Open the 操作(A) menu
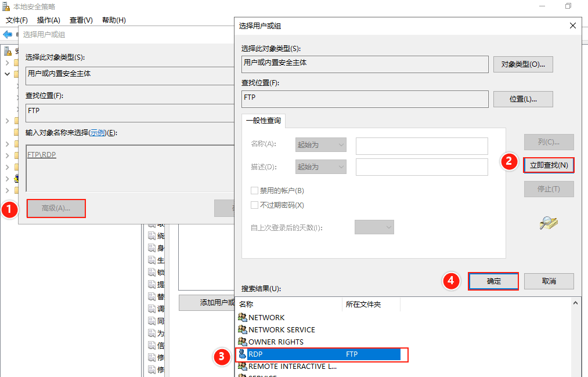The width and height of the screenshot is (588, 377). click(x=48, y=20)
